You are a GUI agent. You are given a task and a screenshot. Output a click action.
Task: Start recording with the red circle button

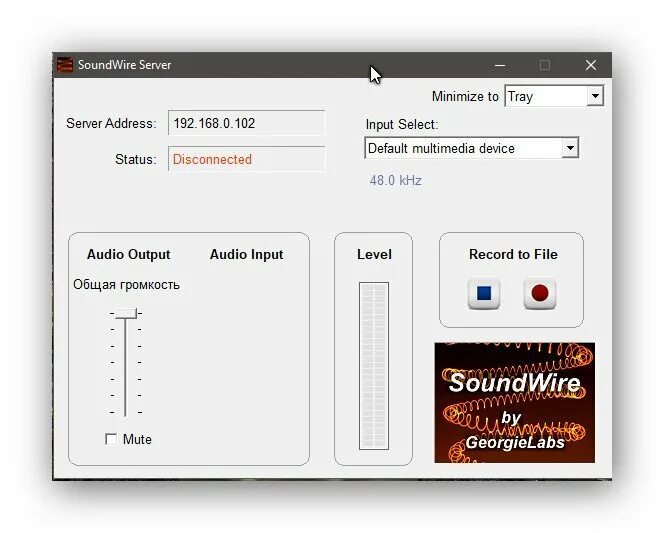[540, 293]
